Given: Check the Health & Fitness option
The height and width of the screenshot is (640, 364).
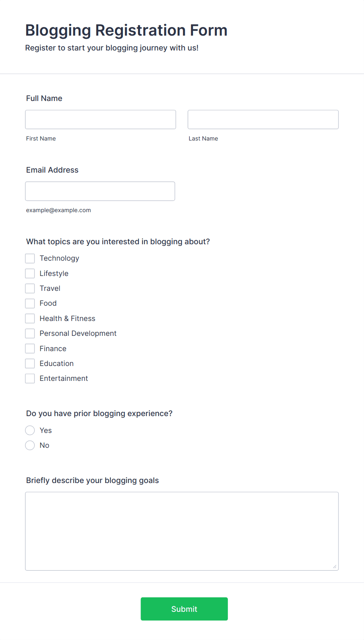Looking at the screenshot, I should tap(30, 318).
